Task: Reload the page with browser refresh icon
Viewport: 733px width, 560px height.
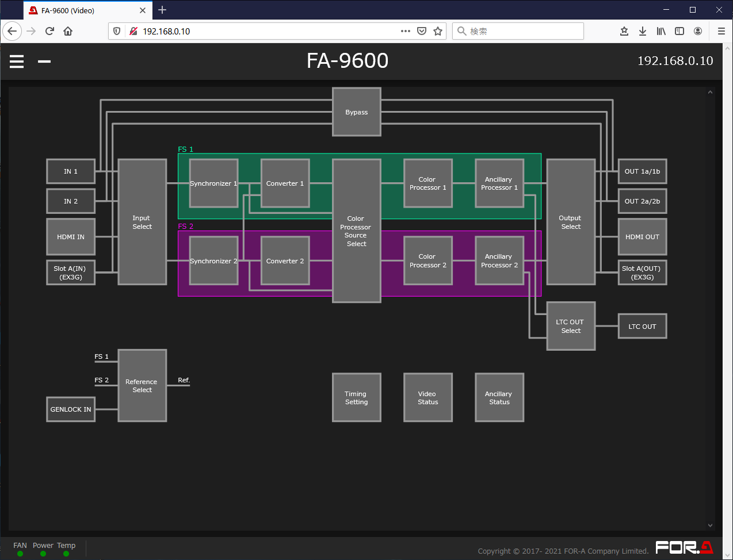Action: tap(49, 31)
